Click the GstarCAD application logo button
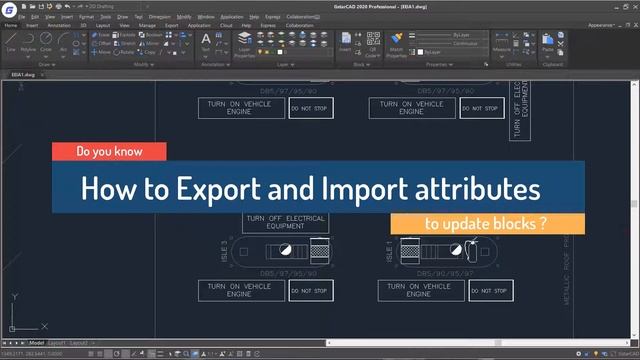Image resolution: width=640 pixels, height=360 pixels. click(x=9, y=10)
